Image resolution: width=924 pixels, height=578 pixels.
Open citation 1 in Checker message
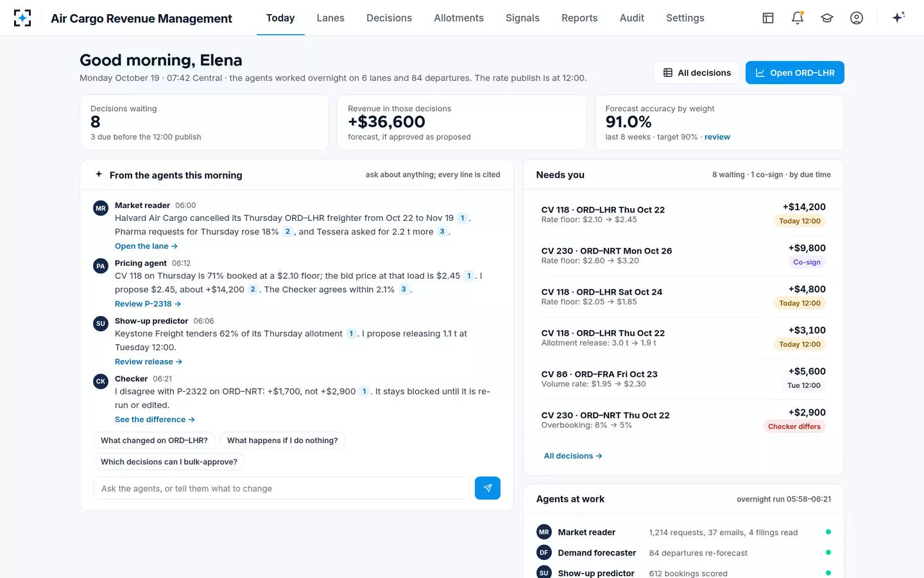point(364,391)
